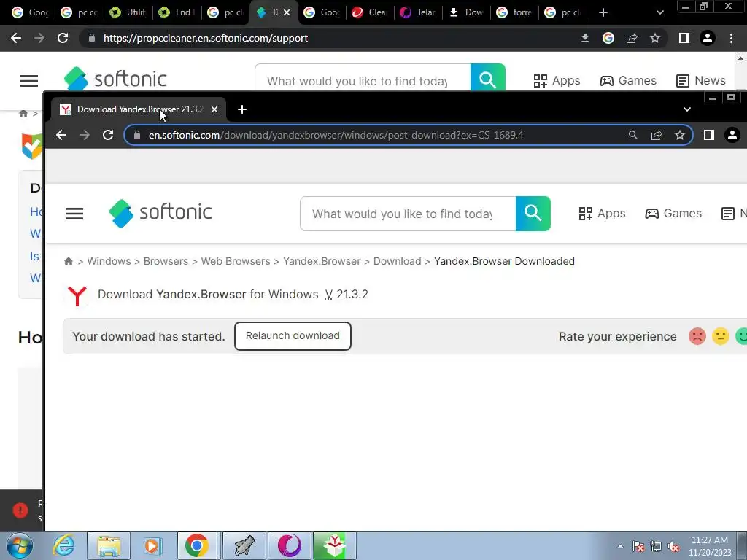Rate experience with neutral yellow face
The image size is (747, 560).
click(720, 336)
